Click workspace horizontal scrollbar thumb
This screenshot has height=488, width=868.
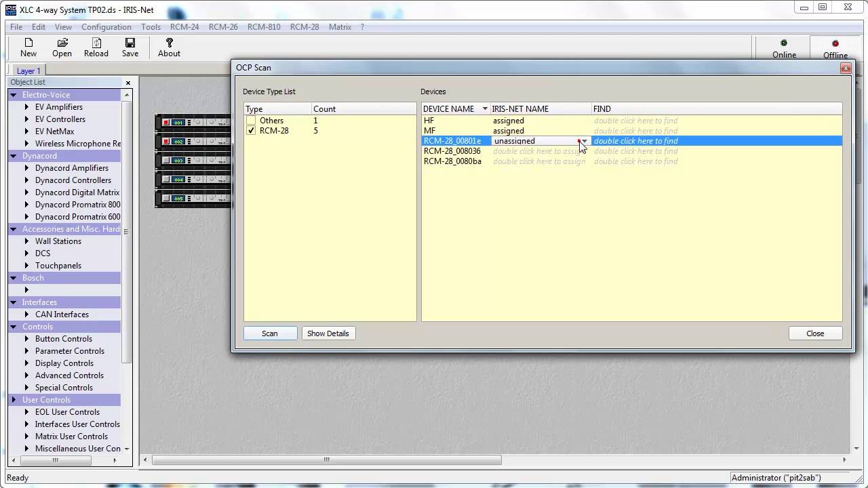pyautogui.click(x=327, y=460)
